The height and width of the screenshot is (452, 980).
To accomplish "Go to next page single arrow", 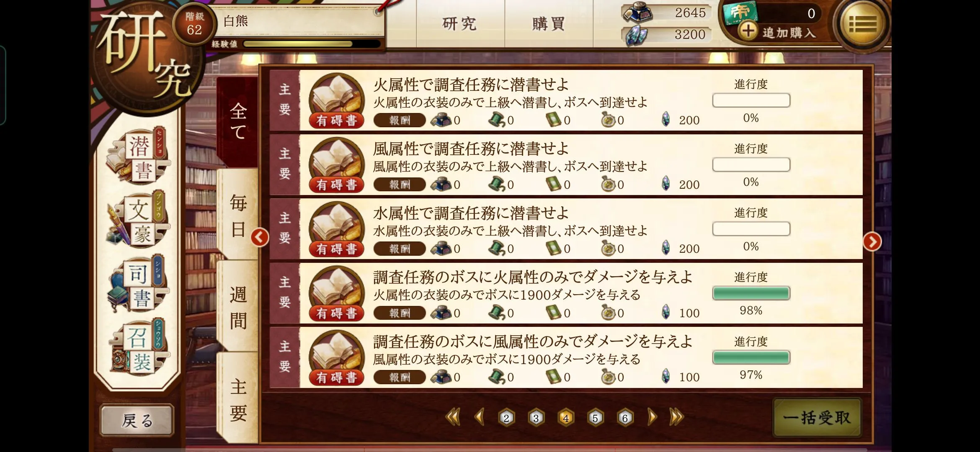I will 652,417.
